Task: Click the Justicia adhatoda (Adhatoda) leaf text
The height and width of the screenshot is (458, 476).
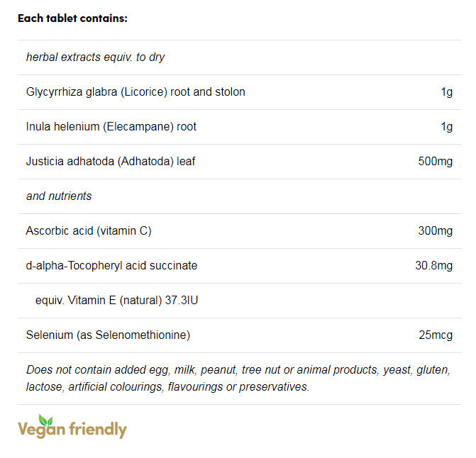Action: pos(111,161)
